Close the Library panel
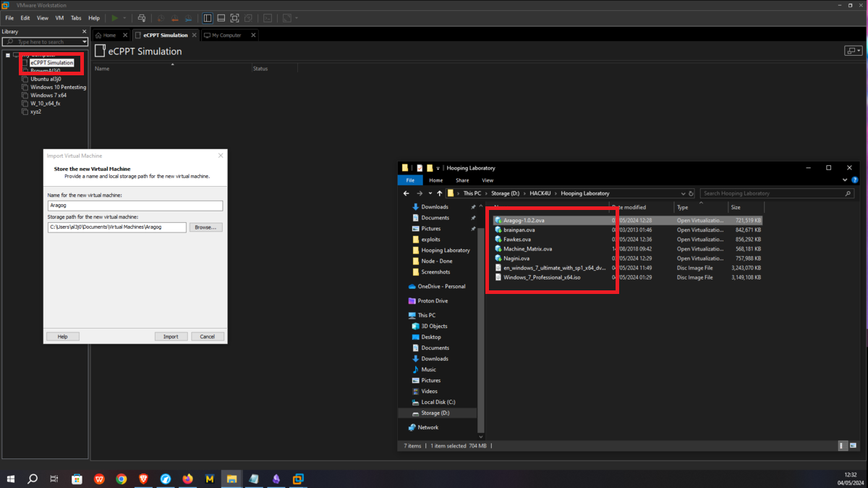868x488 pixels. tap(84, 32)
